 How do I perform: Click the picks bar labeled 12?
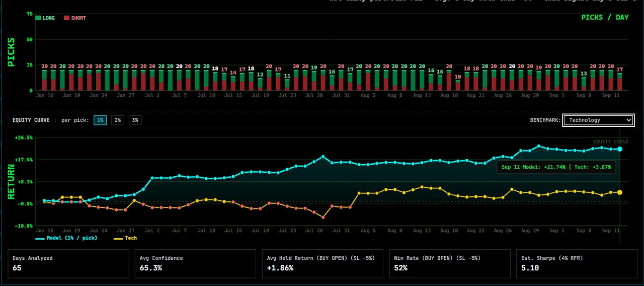point(260,84)
